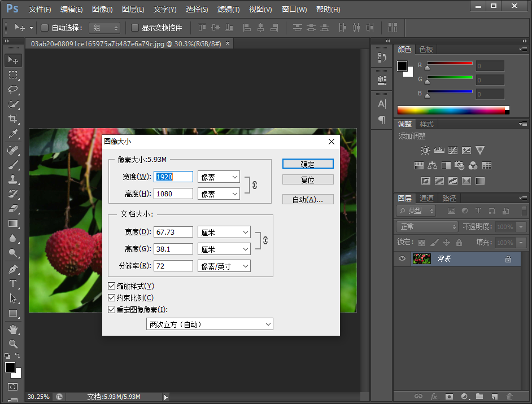
Task: Open the 像素/英寸 resolution unit dropdown
Action: pyautogui.click(x=224, y=266)
